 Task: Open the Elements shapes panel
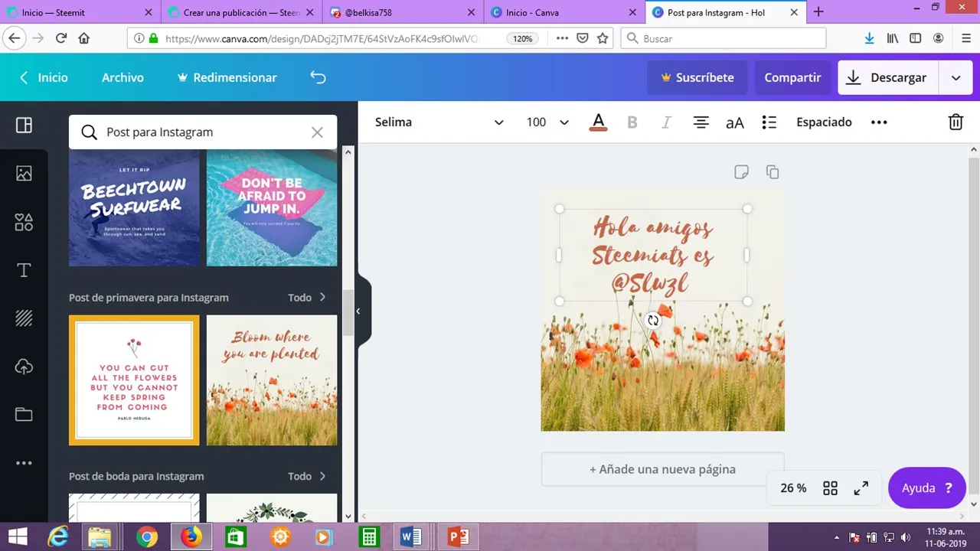[x=24, y=222]
